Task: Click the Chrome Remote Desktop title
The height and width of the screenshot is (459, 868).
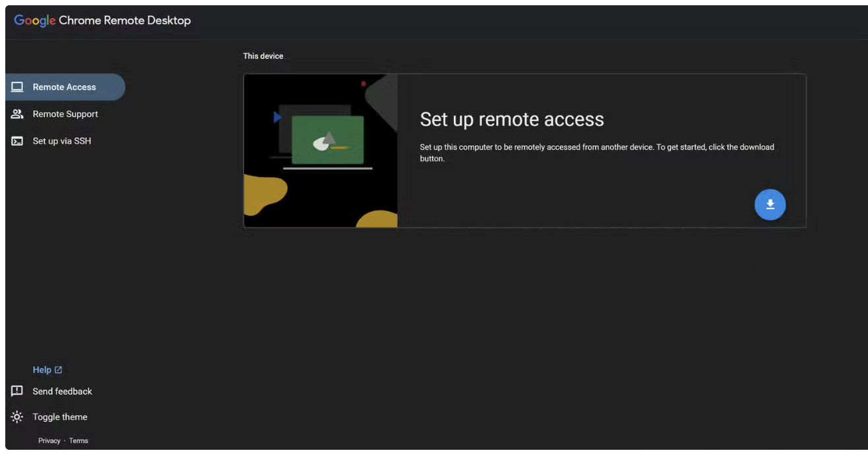Action: click(x=125, y=20)
